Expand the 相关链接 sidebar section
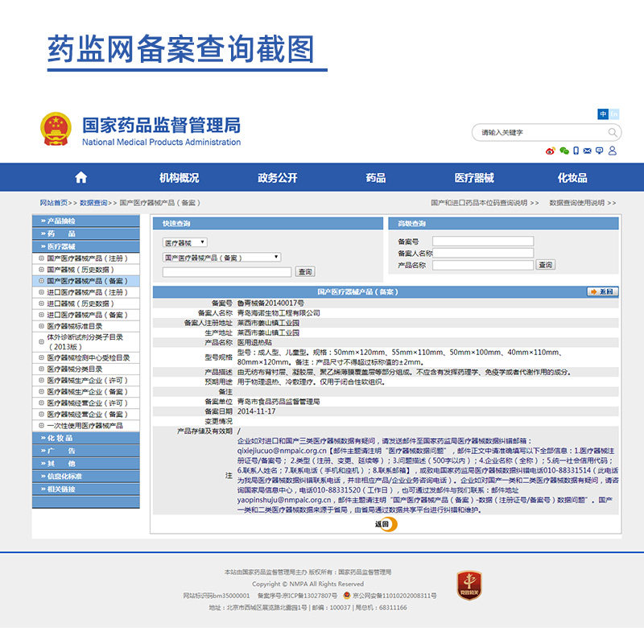 [86, 489]
